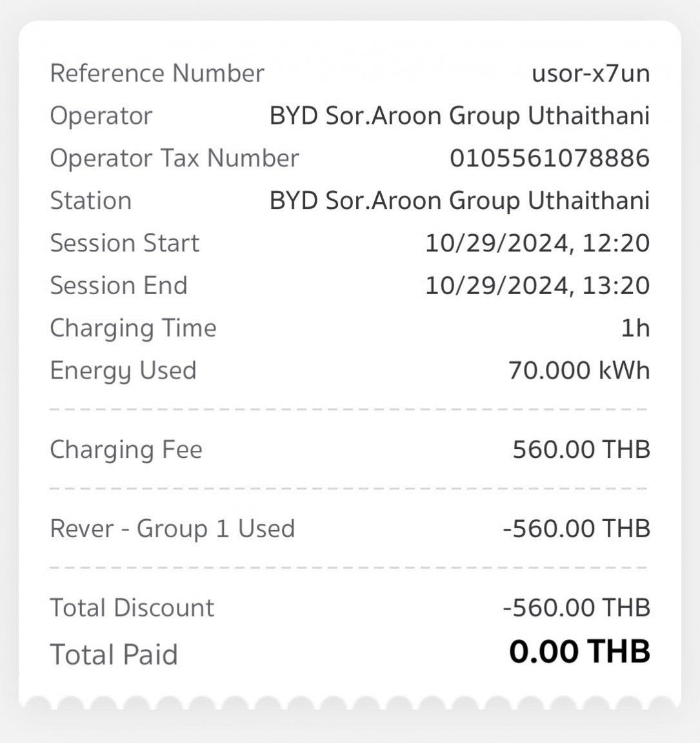Click the Station label

click(x=91, y=201)
